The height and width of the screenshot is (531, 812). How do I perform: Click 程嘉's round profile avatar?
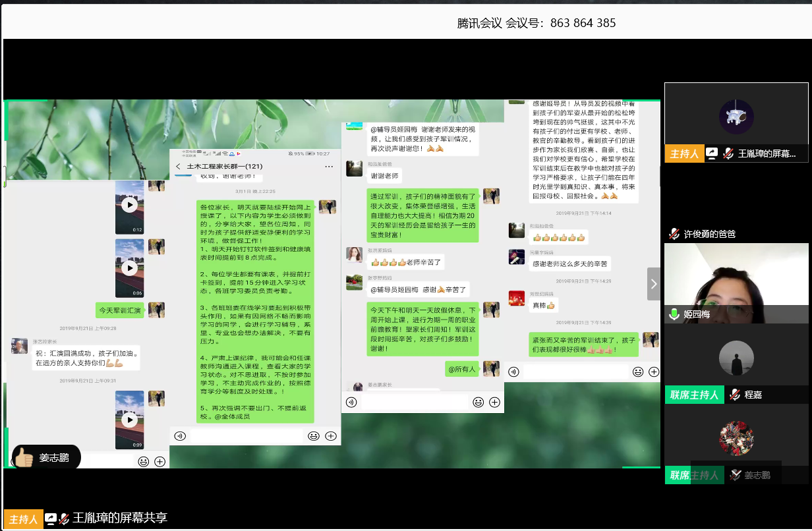tap(736, 358)
